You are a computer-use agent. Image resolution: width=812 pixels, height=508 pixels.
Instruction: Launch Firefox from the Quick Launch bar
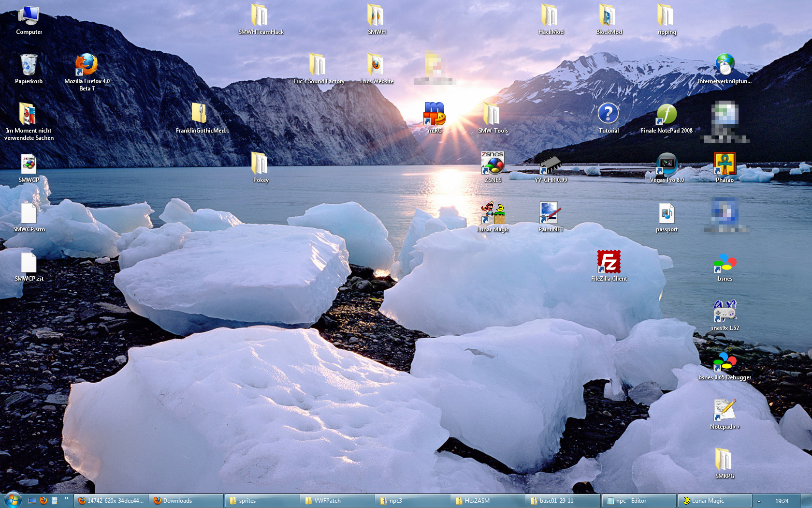click(43, 501)
